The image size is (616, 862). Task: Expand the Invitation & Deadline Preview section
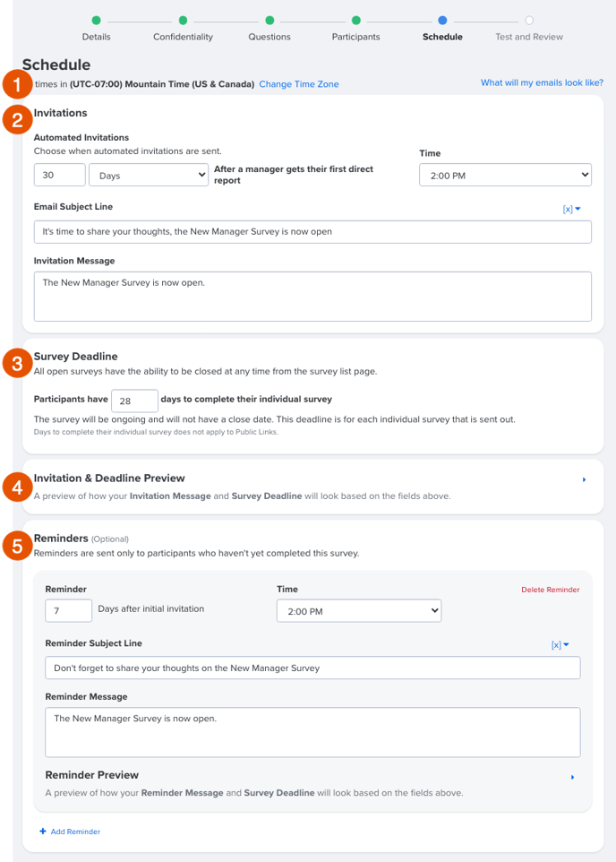[x=584, y=480]
